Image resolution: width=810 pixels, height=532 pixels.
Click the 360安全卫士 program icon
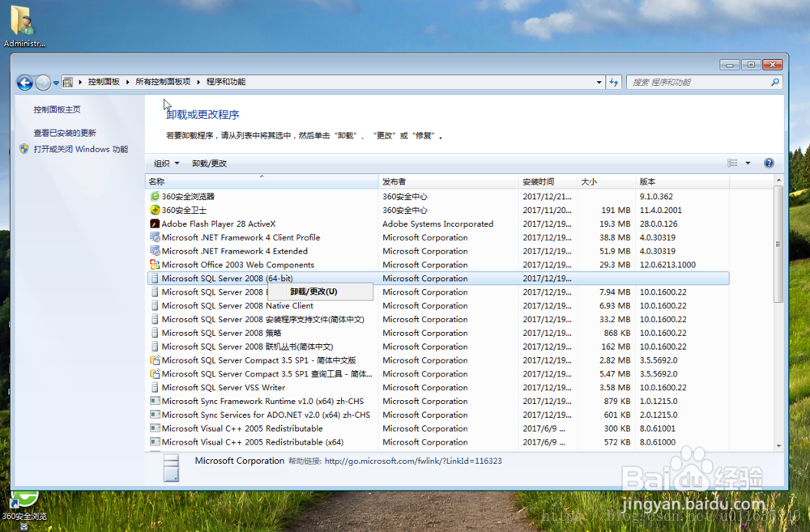155,210
